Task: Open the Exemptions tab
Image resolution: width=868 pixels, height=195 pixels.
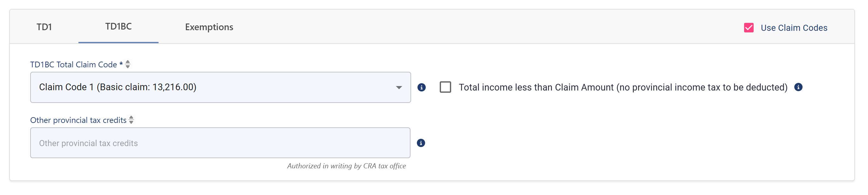Action: coord(209,27)
